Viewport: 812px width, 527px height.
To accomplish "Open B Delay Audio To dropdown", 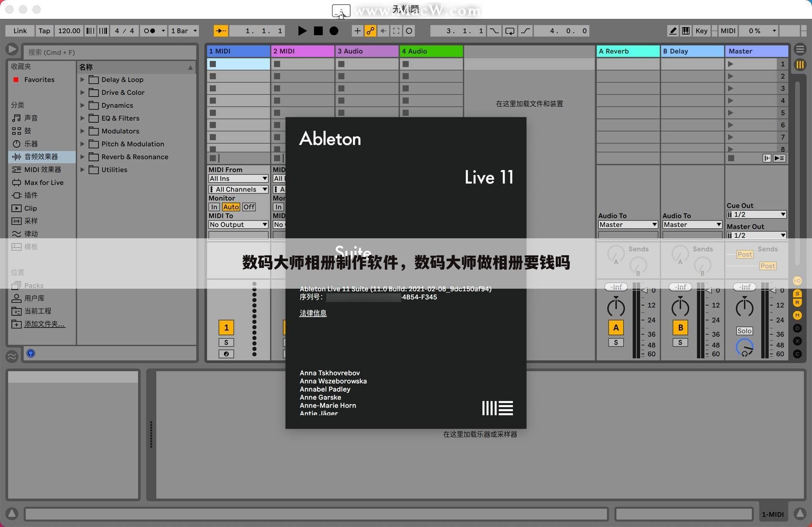I will [x=692, y=225].
